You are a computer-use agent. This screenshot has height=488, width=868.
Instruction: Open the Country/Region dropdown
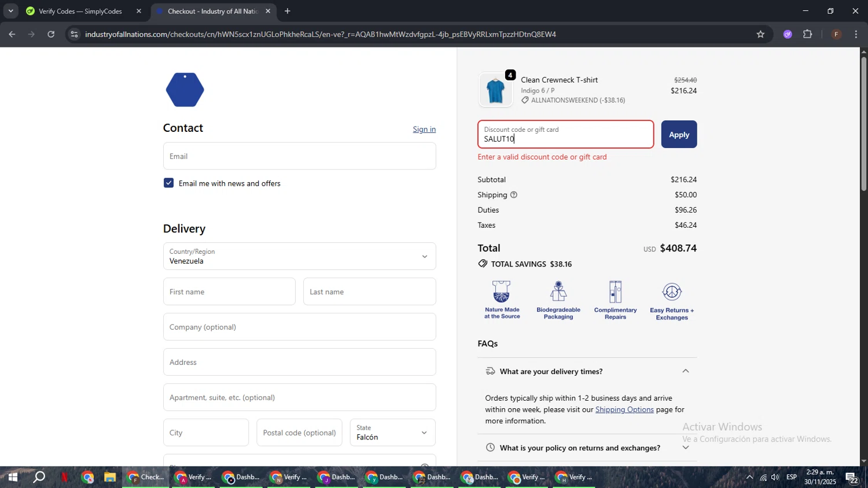pyautogui.click(x=299, y=256)
